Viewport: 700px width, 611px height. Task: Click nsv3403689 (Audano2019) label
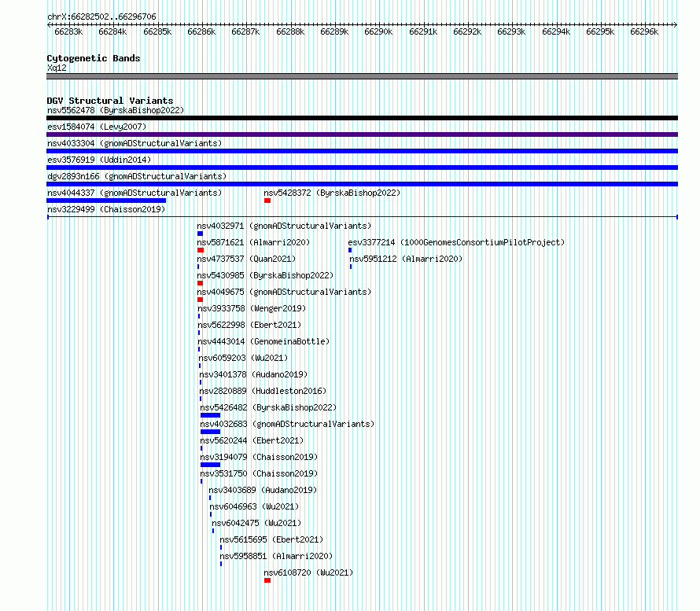point(263,490)
